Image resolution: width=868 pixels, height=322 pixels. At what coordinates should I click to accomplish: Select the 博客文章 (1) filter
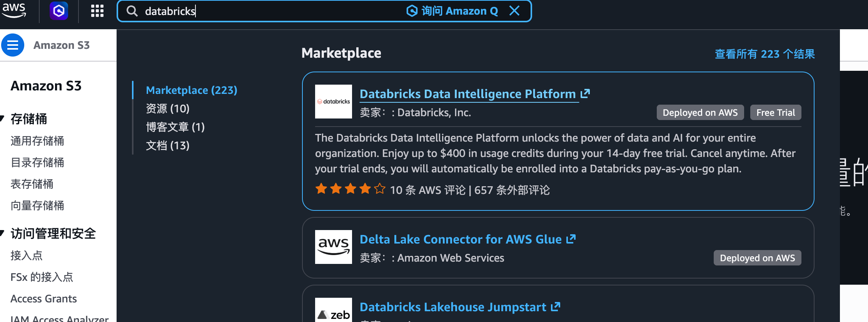tap(175, 127)
